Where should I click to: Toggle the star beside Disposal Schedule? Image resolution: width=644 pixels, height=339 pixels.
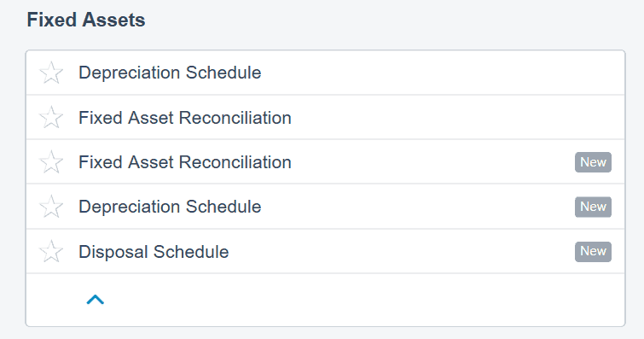(x=51, y=251)
